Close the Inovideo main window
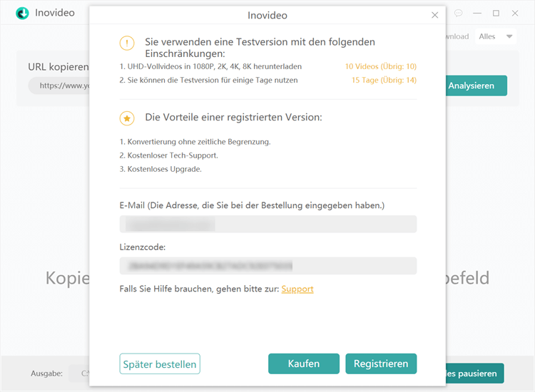This screenshot has height=392, width=535. (515, 14)
